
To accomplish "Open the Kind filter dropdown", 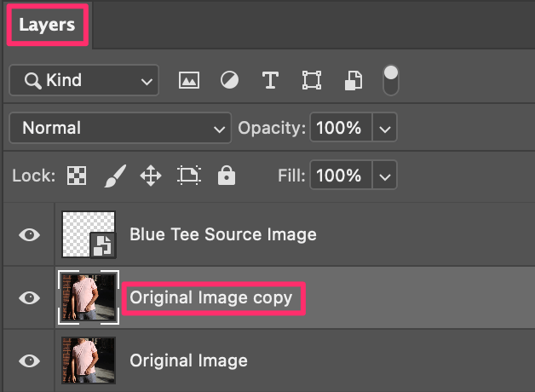I will (x=84, y=80).
